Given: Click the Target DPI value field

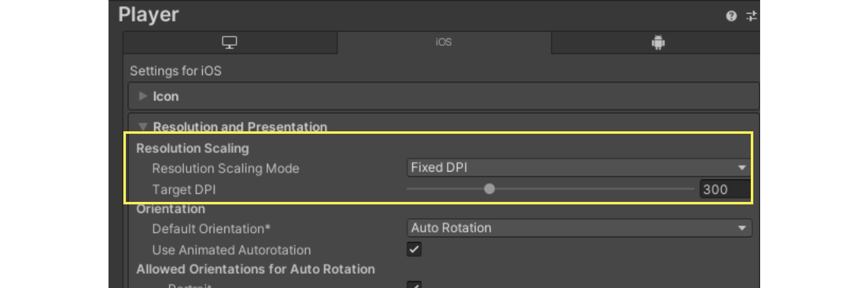Looking at the screenshot, I should click(x=725, y=190).
